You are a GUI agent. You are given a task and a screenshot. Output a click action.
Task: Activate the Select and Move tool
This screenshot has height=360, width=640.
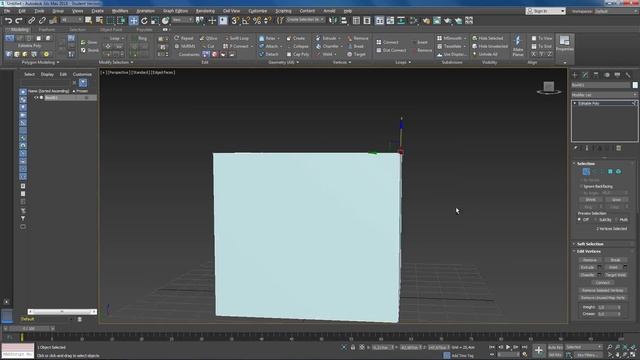point(133,20)
